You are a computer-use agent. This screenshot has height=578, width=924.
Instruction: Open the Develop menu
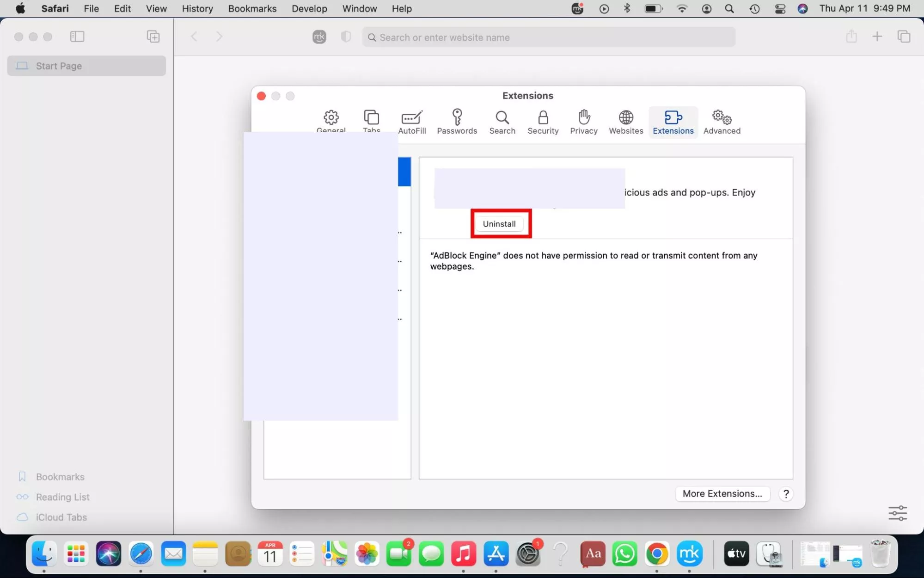[x=309, y=8]
